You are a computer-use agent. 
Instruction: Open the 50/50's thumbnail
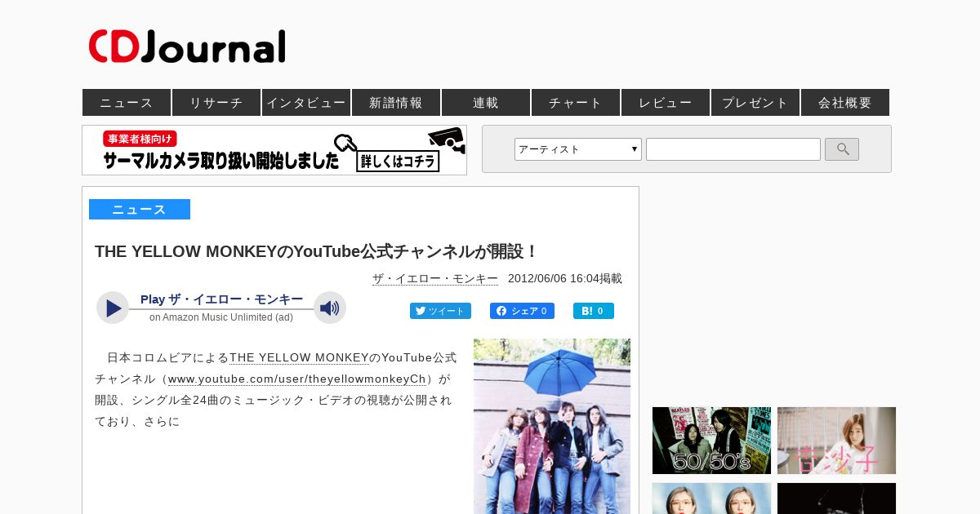click(x=711, y=441)
